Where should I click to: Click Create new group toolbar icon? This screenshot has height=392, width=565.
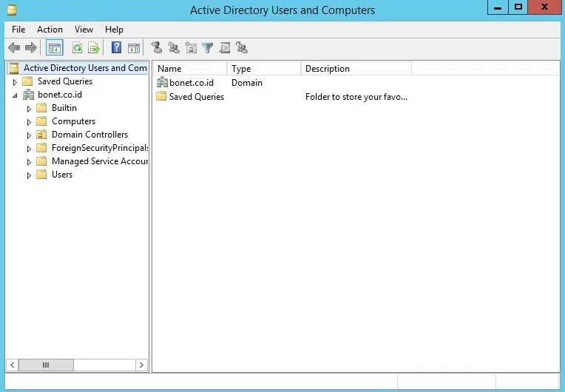[x=174, y=47]
